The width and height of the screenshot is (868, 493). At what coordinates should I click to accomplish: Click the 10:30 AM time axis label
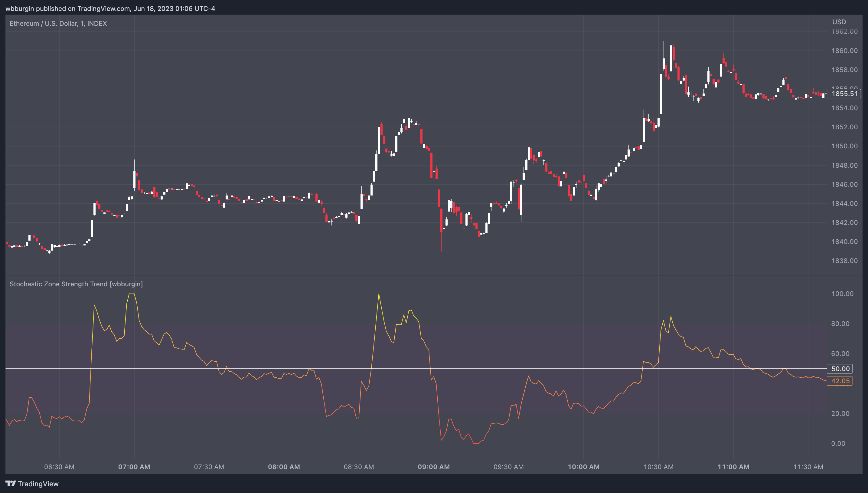pyautogui.click(x=658, y=467)
